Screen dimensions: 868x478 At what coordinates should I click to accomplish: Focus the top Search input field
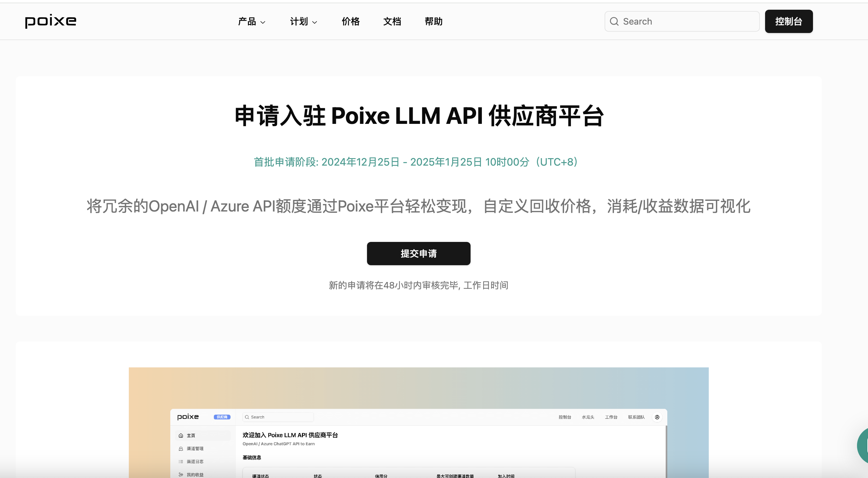tap(687, 21)
